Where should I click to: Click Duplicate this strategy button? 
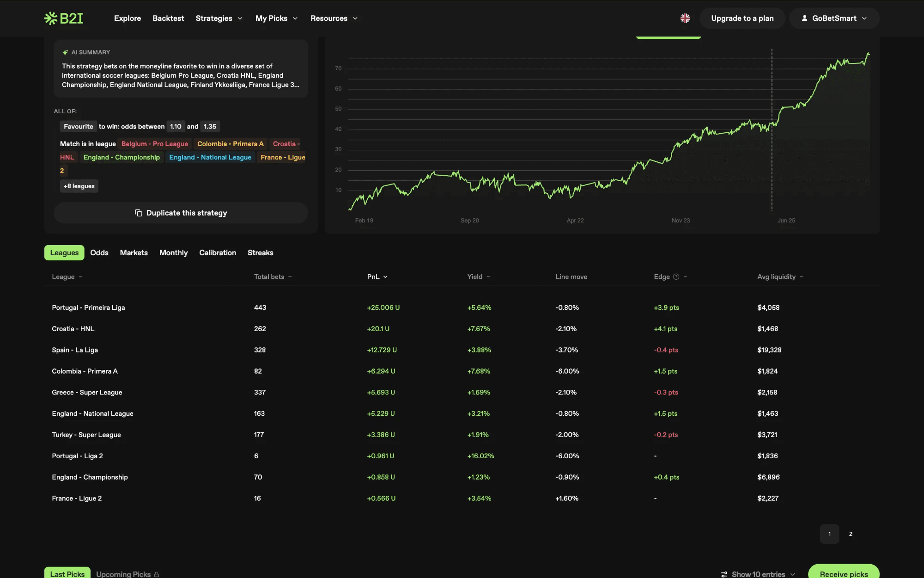[181, 213]
